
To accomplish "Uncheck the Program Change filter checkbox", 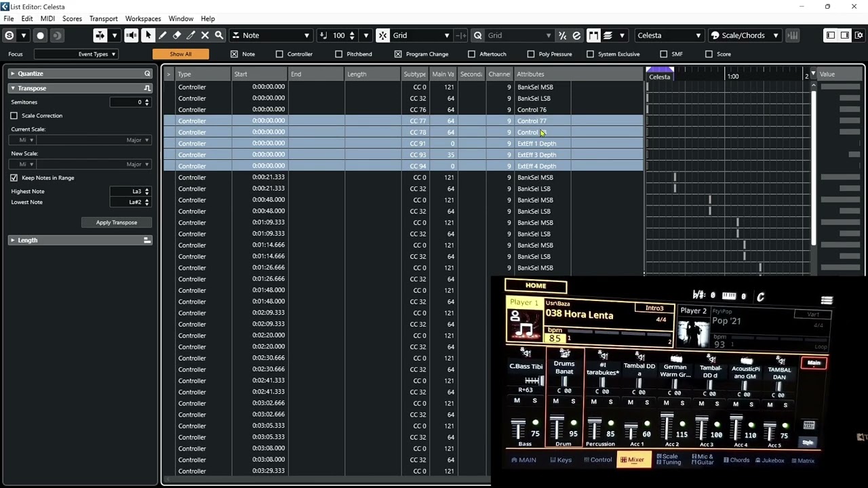I will tap(398, 54).
